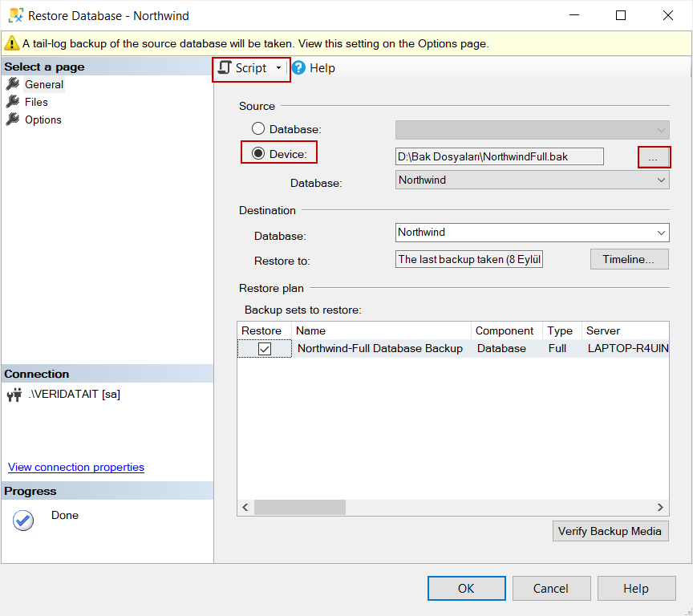
Task: Click the server connection icon beside .\VERIDATAIT
Action: click(14, 394)
